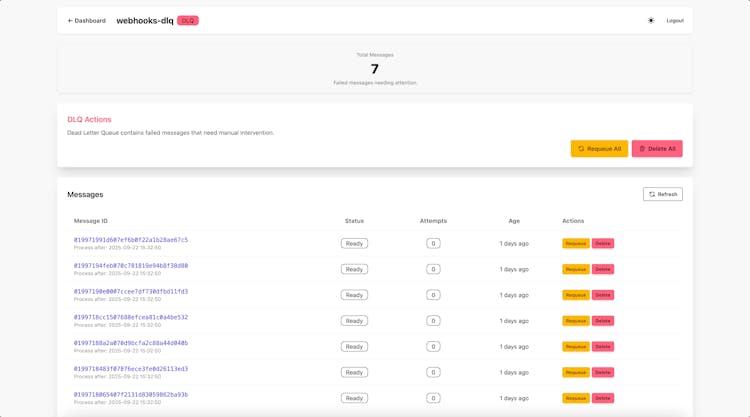Click the Ready status badge in first row

(x=354, y=243)
